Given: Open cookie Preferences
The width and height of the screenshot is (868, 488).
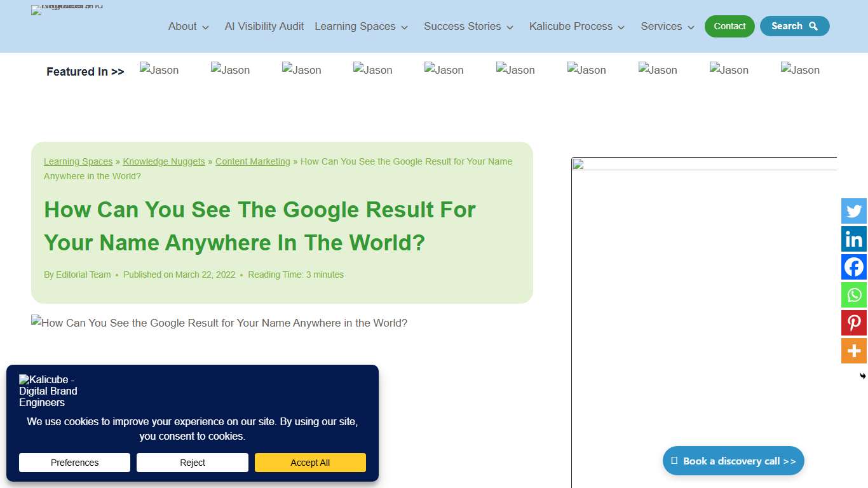Looking at the screenshot, I should [74, 463].
